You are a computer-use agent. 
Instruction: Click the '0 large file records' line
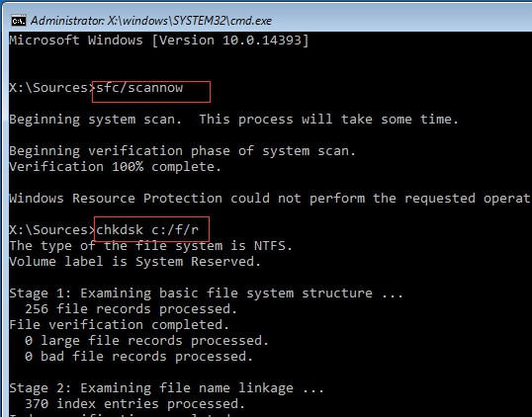click(147, 341)
